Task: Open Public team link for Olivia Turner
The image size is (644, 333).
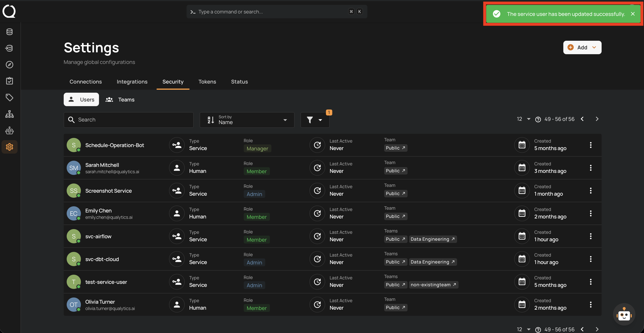Action: 396,307
